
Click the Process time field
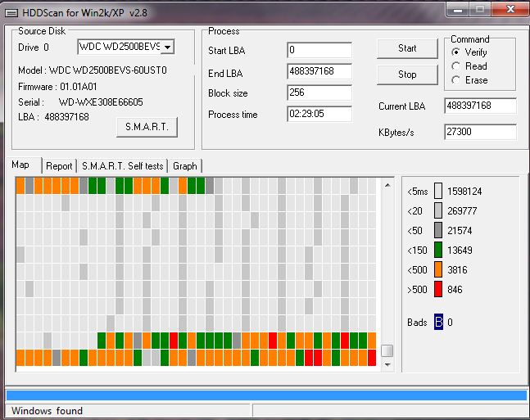click(x=319, y=114)
